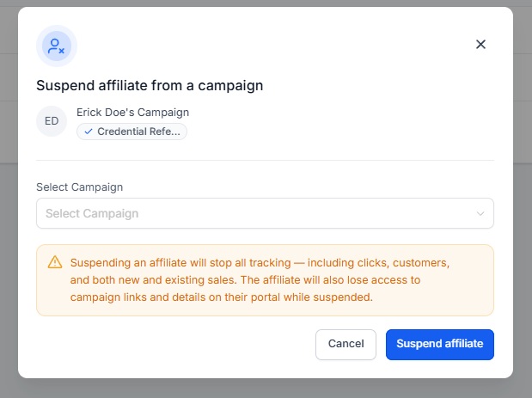Click the orange suspension warning message text
This screenshot has width=532, height=398.
[x=260, y=280]
